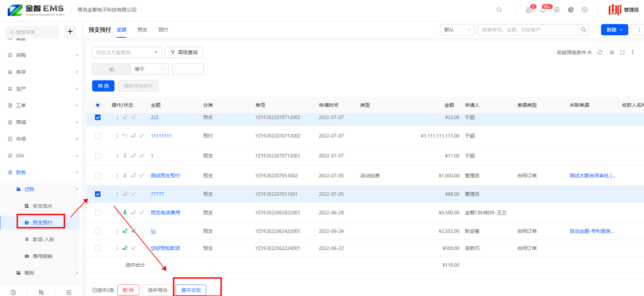Focus the ID filter value input
Viewport: 644px width, 296px height.
point(188,69)
